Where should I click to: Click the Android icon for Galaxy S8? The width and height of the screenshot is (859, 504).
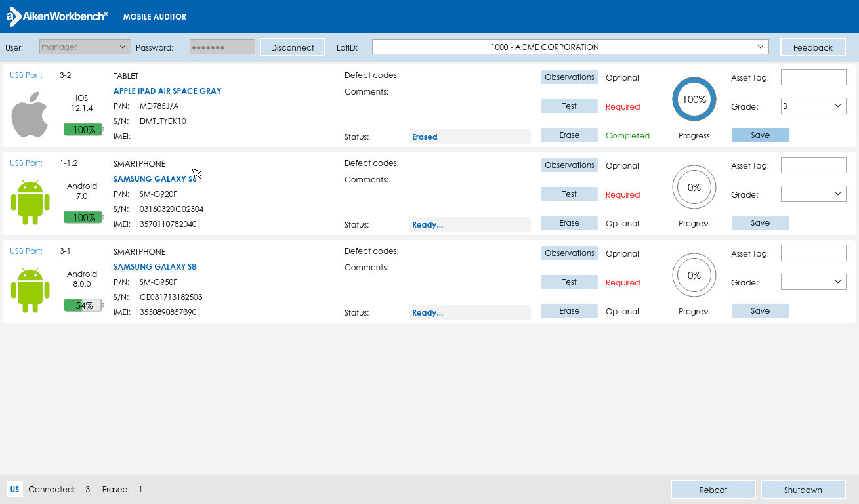pos(30,289)
